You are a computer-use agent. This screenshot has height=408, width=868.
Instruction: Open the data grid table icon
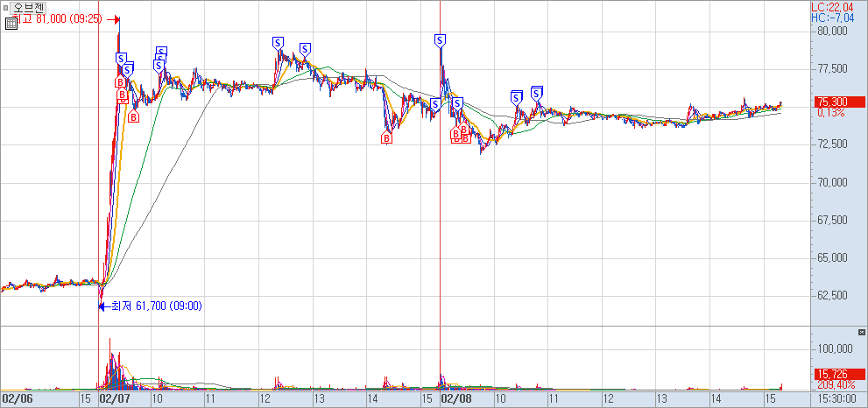tap(11, 24)
